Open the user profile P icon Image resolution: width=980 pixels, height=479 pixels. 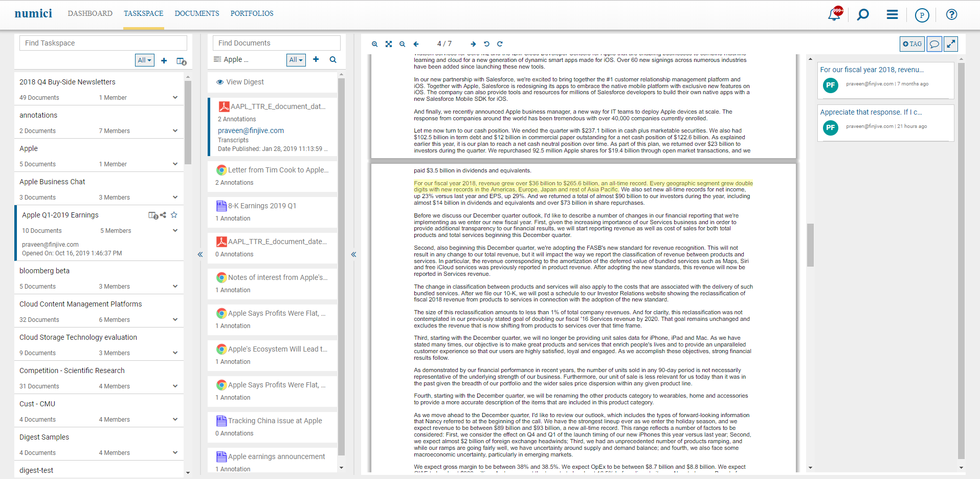[922, 15]
